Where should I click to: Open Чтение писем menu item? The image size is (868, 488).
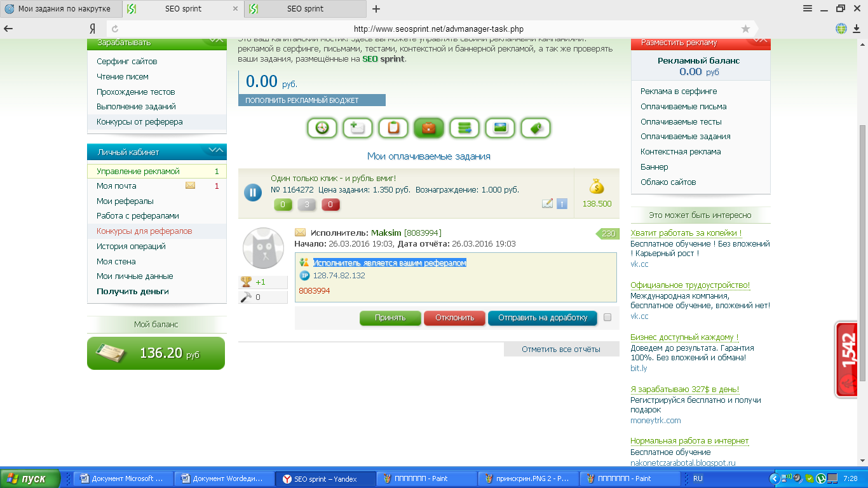(x=123, y=77)
